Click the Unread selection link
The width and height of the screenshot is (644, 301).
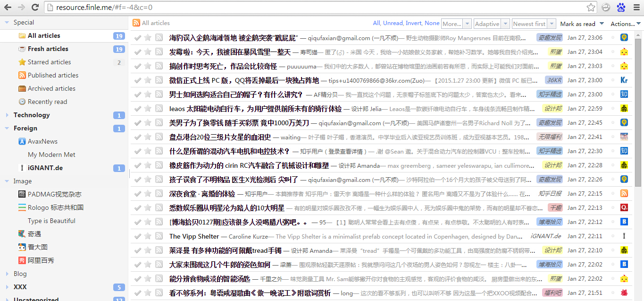coord(393,23)
